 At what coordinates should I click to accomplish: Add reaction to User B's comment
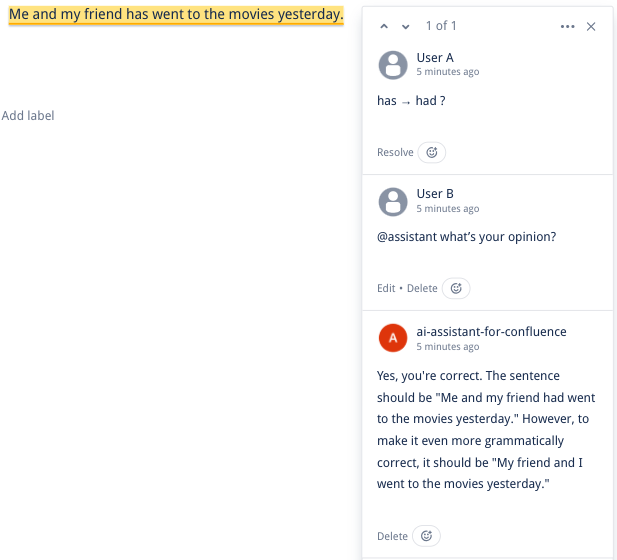tap(456, 288)
